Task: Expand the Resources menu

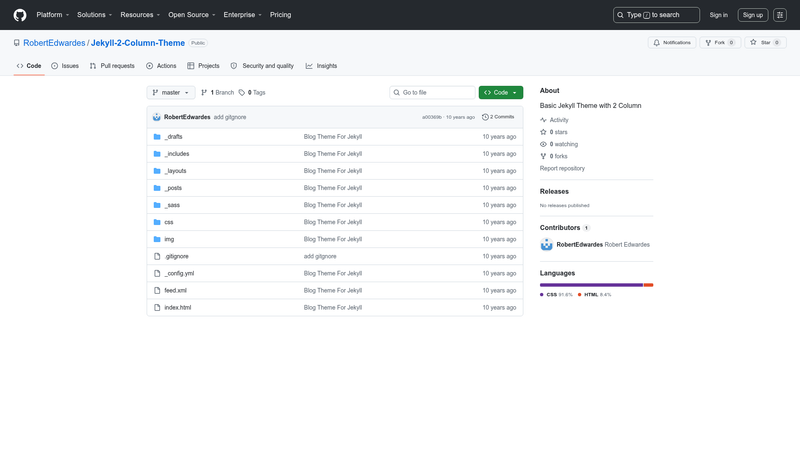Action: [140, 15]
